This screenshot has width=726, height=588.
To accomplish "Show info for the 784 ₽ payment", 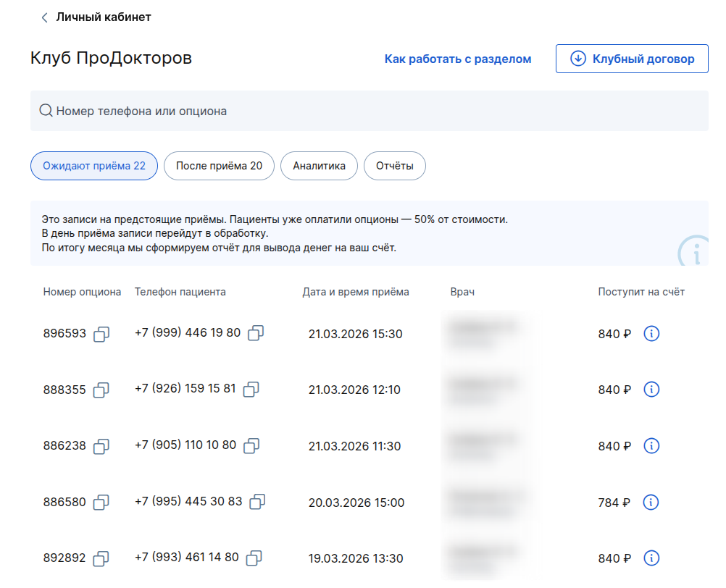I will point(651,502).
